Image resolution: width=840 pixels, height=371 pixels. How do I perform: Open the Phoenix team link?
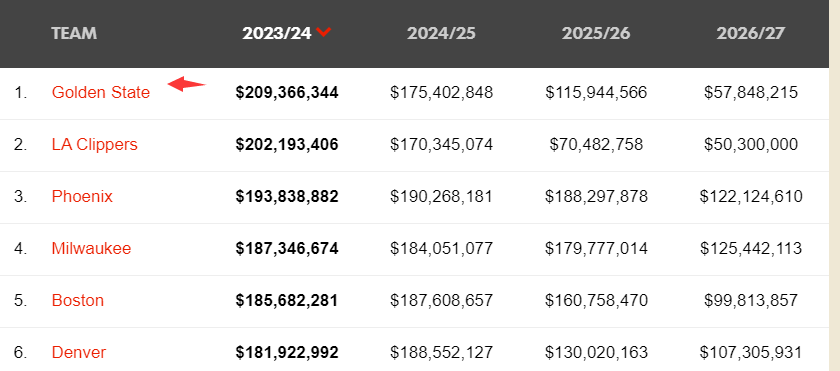(x=82, y=196)
